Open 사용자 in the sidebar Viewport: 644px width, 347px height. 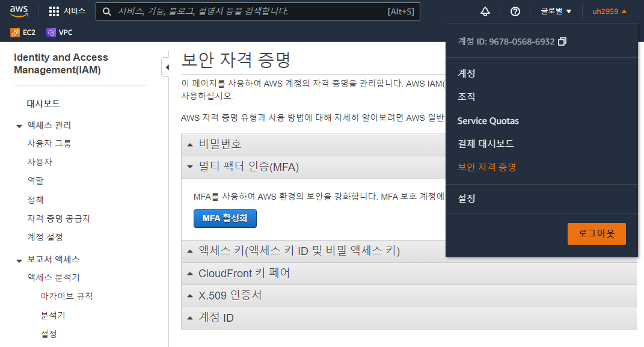pos(40,162)
